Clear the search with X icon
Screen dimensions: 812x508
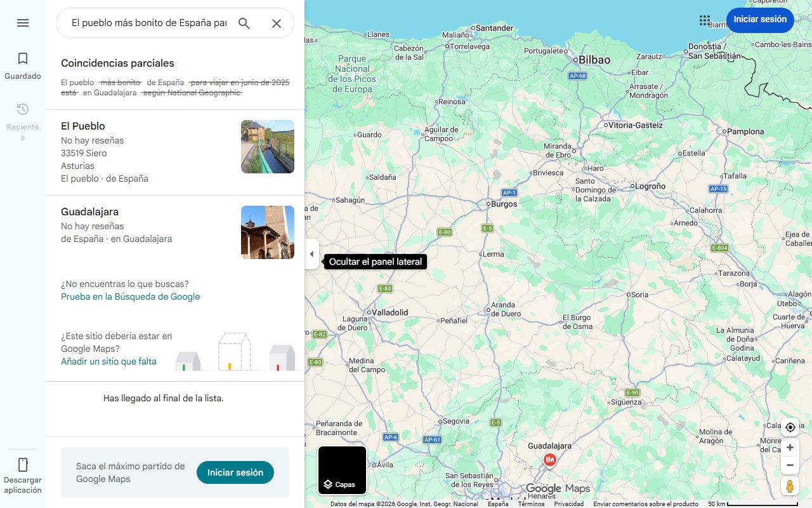pyautogui.click(x=277, y=23)
